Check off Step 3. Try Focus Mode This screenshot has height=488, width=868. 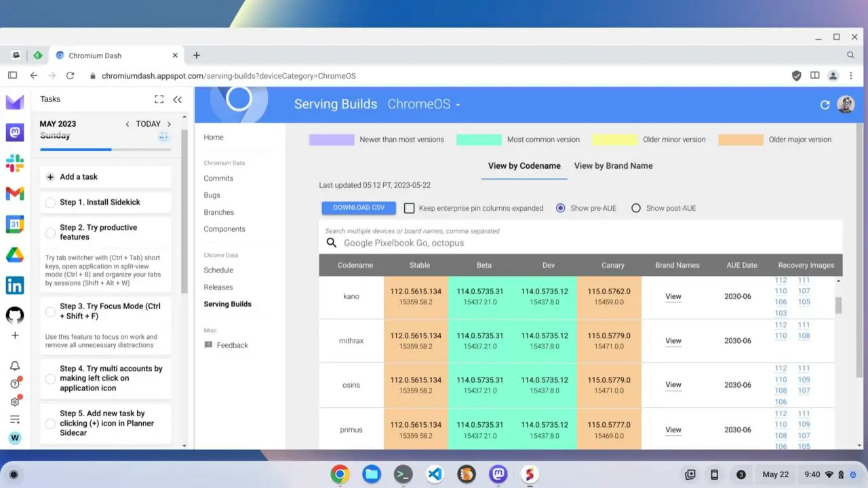point(50,312)
